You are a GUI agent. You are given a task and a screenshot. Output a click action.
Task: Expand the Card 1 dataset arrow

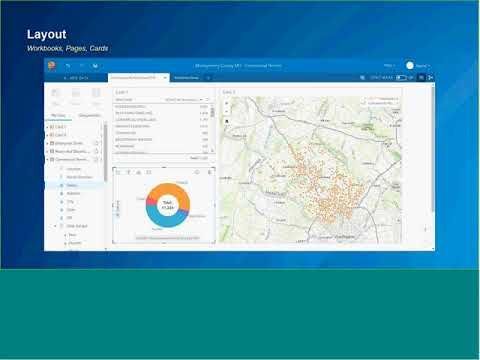tap(47, 127)
